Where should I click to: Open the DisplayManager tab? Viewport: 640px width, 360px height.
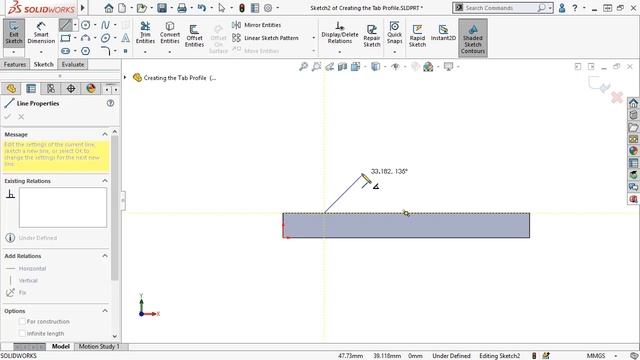(x=91, y=89)
